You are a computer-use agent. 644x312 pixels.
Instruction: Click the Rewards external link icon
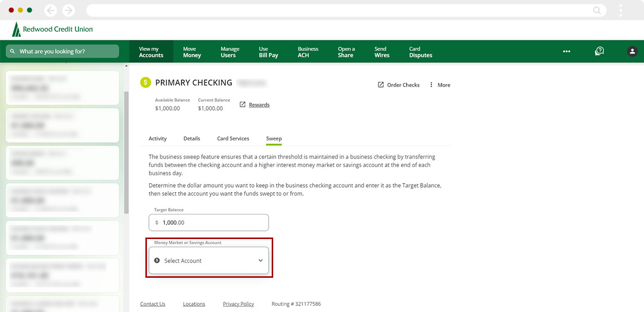[x=243, y=105]
